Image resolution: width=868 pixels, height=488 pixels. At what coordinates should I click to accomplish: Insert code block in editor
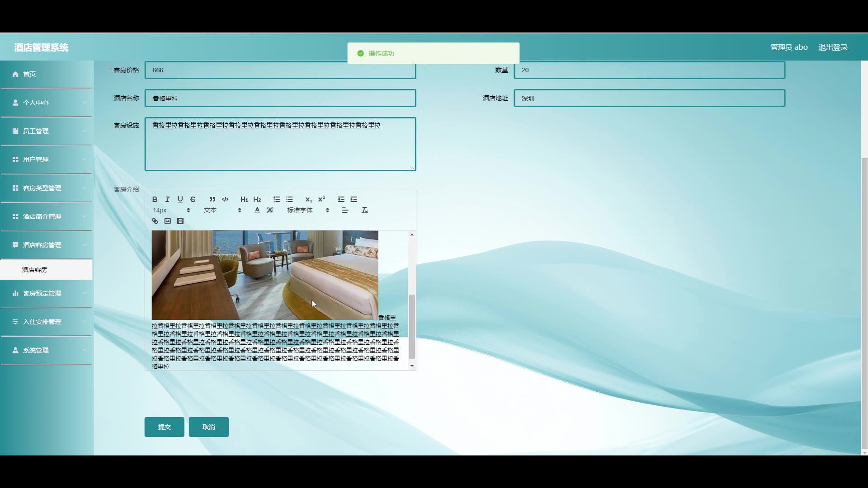pyautogui.click(x=225, y=199)
